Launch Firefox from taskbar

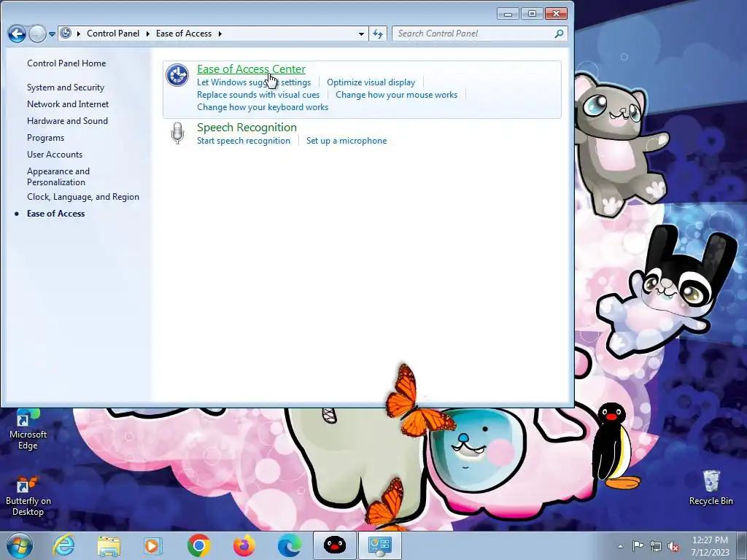pos(244,545)
